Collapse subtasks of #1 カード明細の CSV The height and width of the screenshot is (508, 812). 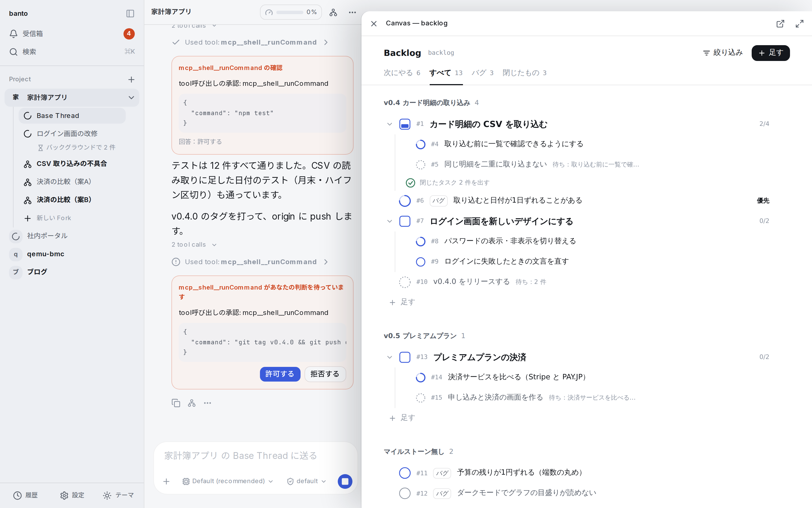tap(389, 124)
